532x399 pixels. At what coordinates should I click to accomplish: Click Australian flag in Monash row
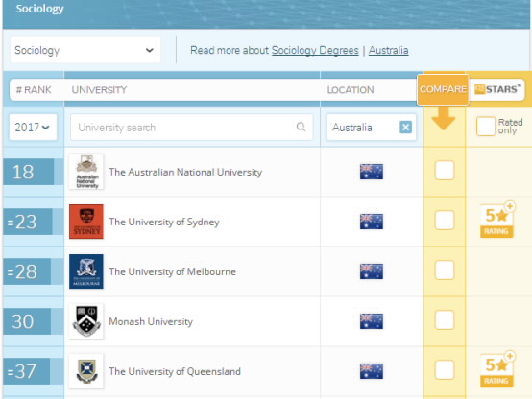[x=372, y=321]
